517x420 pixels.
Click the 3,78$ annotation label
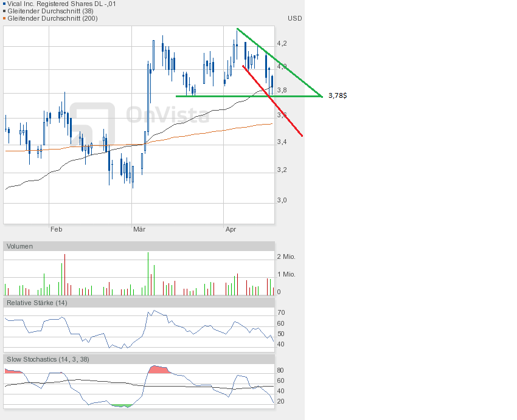click(338, 95)
